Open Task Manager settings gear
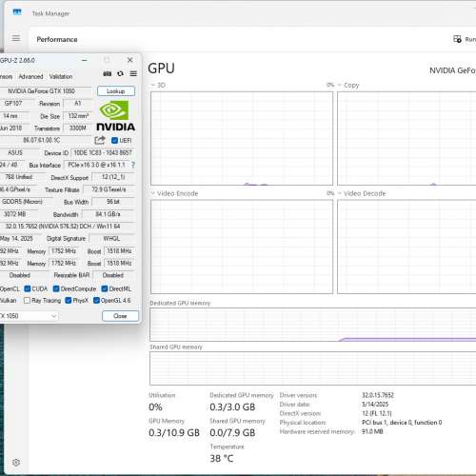 tap(16, 463)
